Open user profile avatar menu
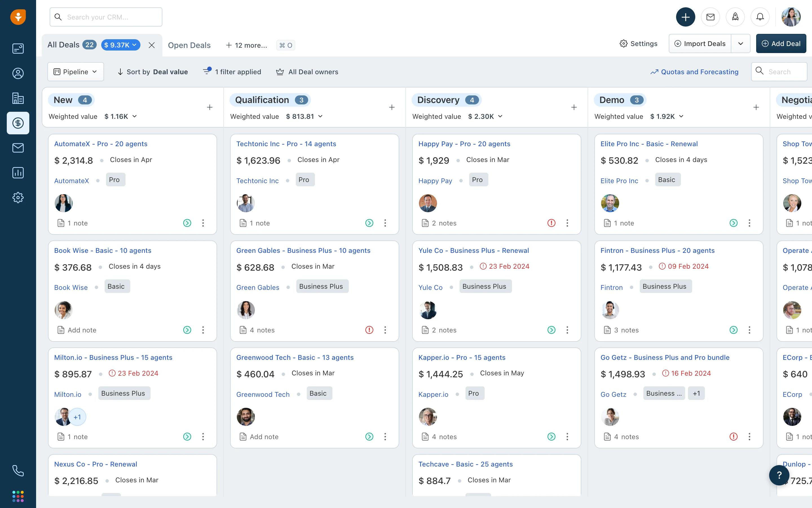 pos(791,17)
